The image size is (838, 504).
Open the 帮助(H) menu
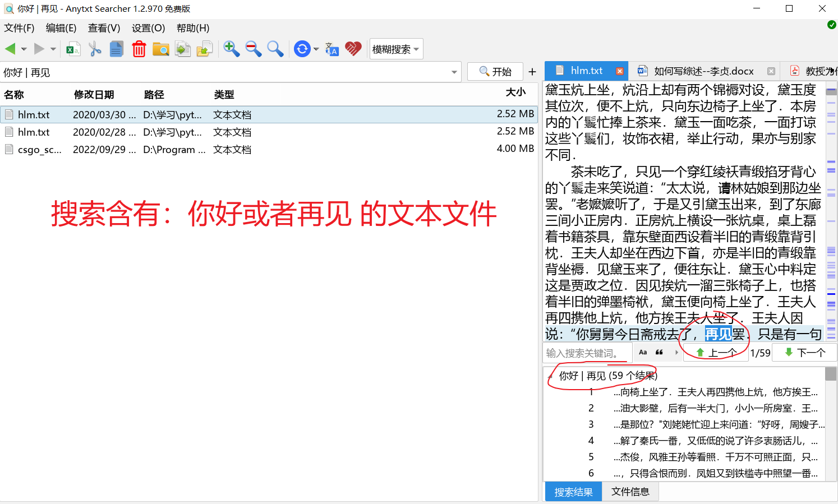click(193, 28)
